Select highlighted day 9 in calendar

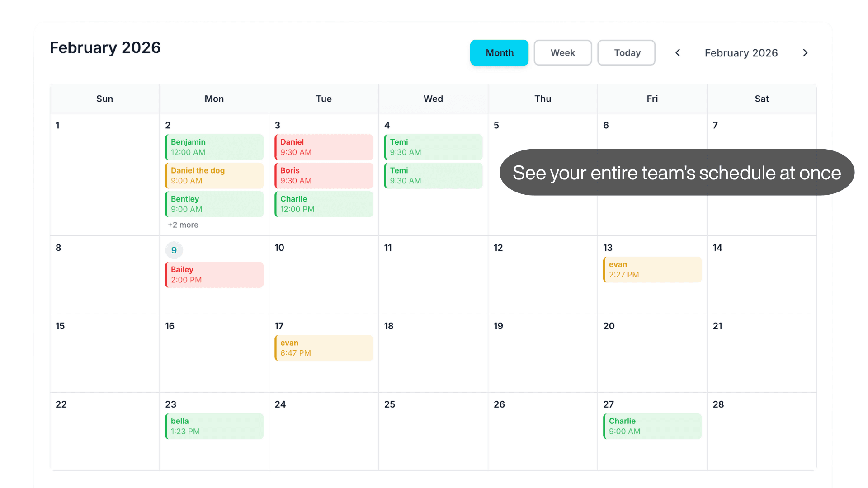click(x=174, y=250)
